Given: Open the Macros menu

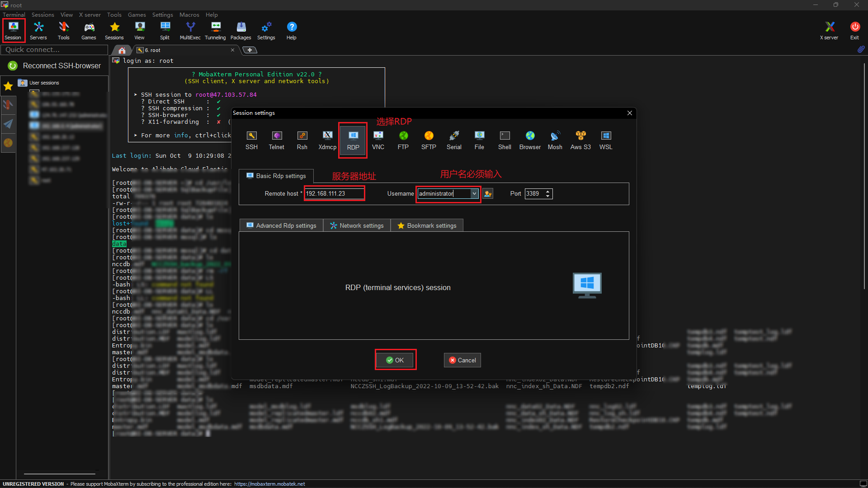Looking at the screenshot, I should pyautogui.click(x=189, y=14).
